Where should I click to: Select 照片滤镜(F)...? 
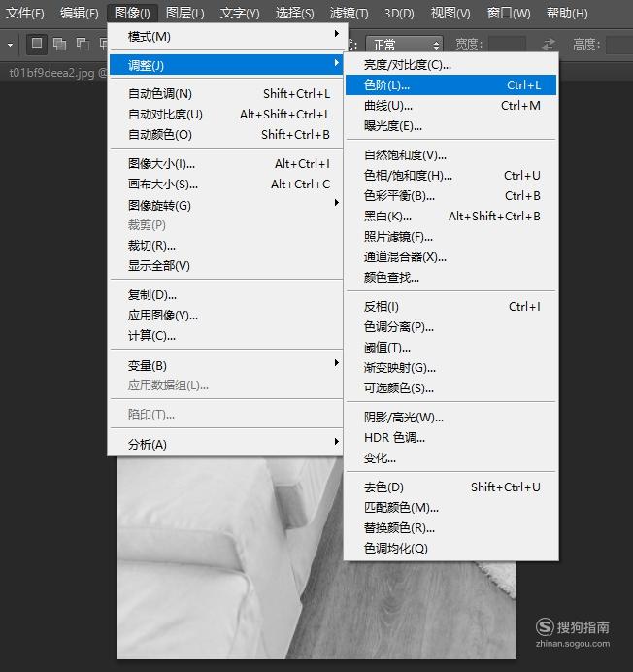[x=450, y=237]
